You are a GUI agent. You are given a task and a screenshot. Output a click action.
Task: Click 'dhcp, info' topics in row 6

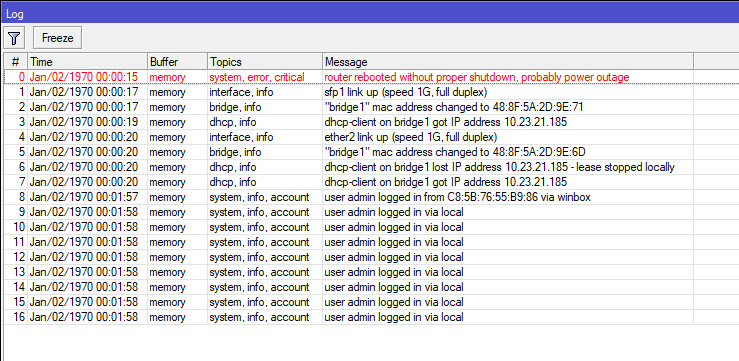(x=233, y=167)
